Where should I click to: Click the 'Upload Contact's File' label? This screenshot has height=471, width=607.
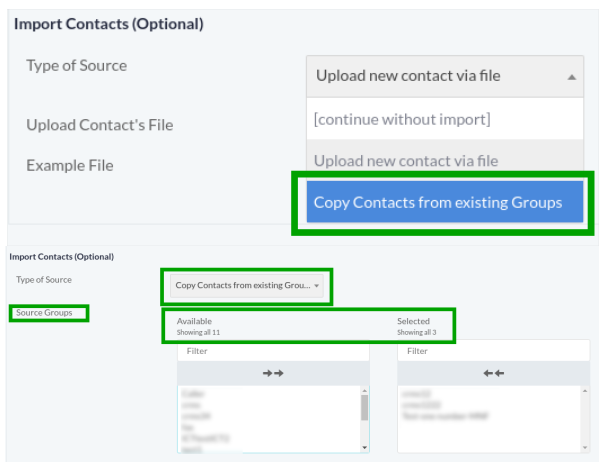coord(100,125)
